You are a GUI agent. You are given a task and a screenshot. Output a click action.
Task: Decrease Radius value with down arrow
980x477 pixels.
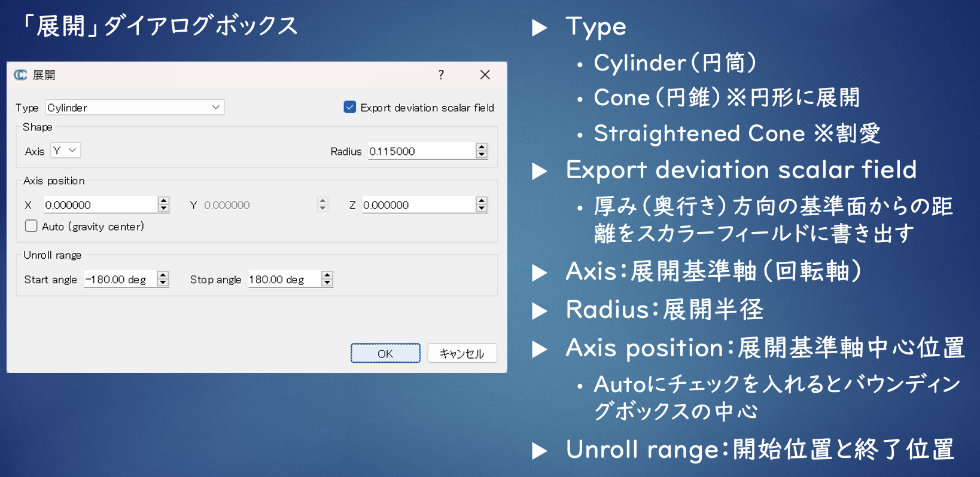482,155
